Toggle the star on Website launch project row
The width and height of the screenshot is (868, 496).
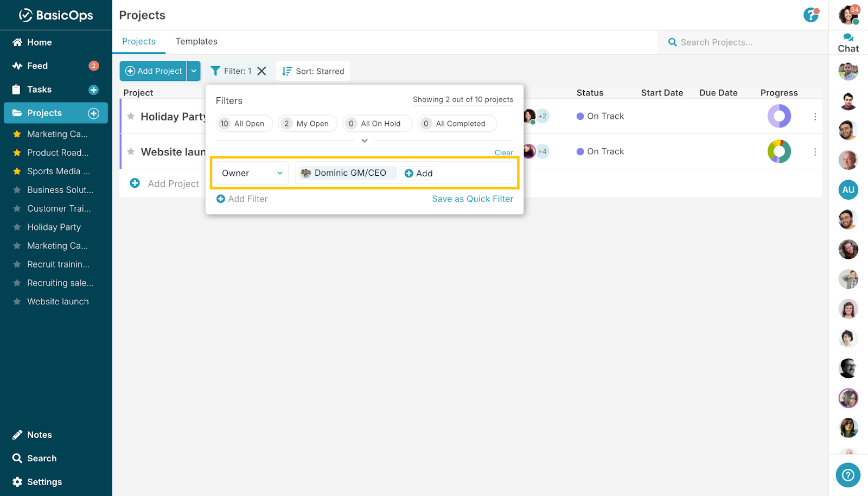(x=131, y=151)
